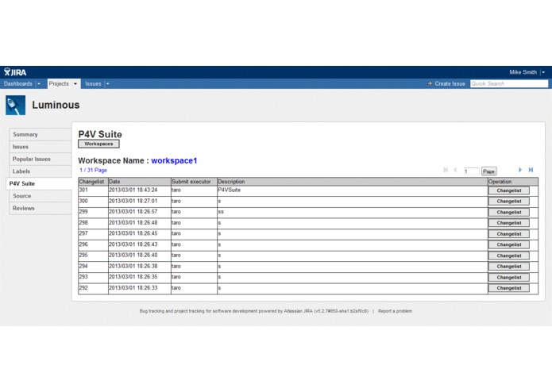This screenshot has width=552, height=392.
Task: Click the Submit executor column header
Action: coord(194,182)
